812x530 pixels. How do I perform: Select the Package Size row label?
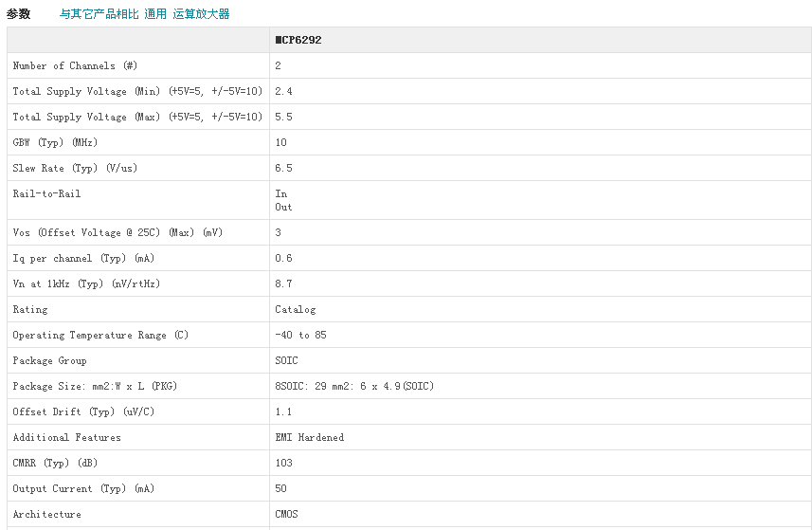[x=95, y=387]
